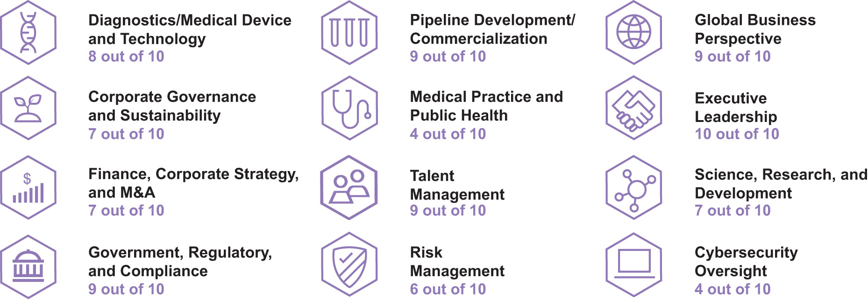868x300 pixels.
Task: Click the DNA helix diagnostics icon
Action: 28,33
